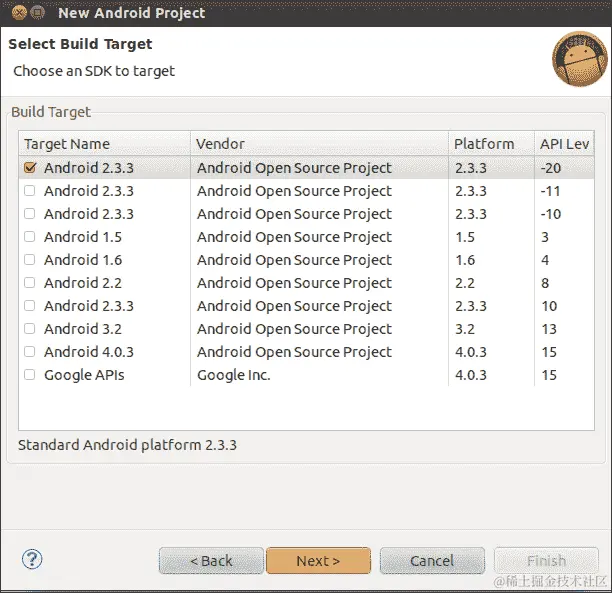Click the window minimize button in title bar
This screenshot has width=612, height=593.
pos(37,12)
